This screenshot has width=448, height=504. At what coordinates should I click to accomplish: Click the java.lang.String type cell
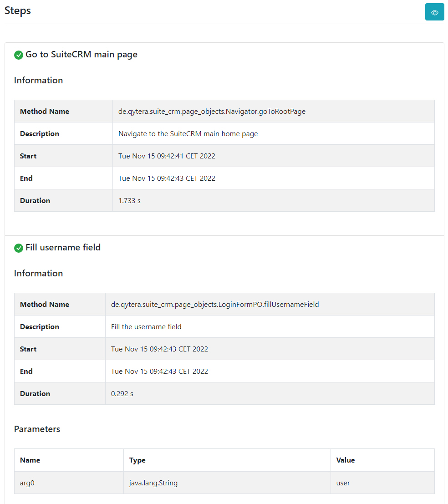227,483
